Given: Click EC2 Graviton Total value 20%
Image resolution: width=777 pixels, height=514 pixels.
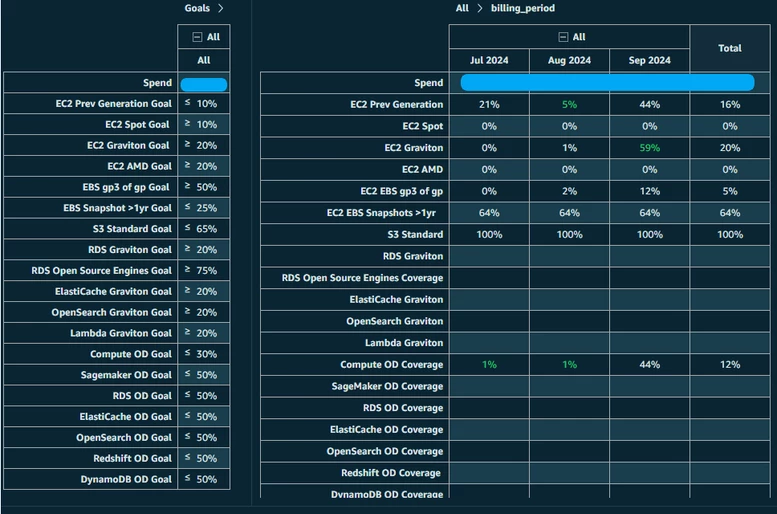Looking at the screenshot, I should [730, 148].
